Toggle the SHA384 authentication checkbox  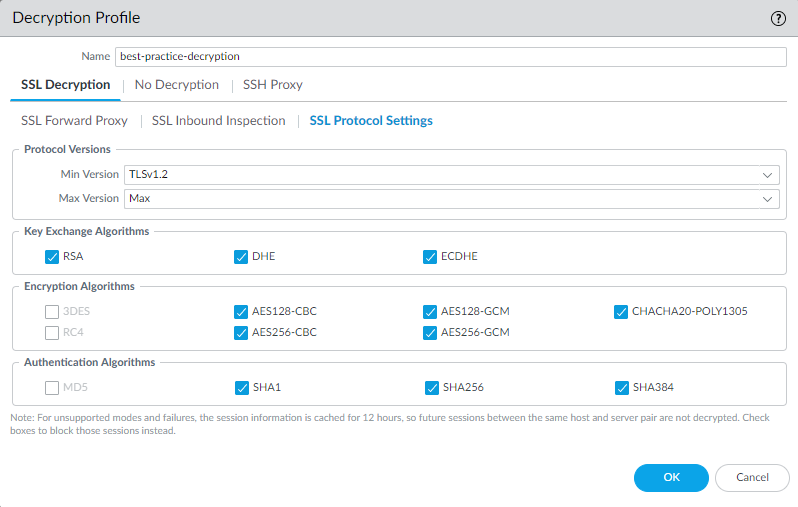[621, 387]
